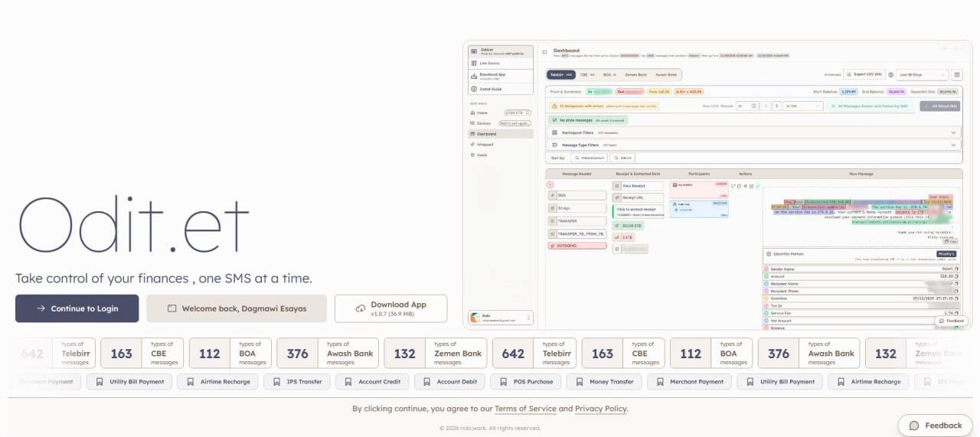
Task: Copy the Amount value icon
Action: click(x=956, y=276)
